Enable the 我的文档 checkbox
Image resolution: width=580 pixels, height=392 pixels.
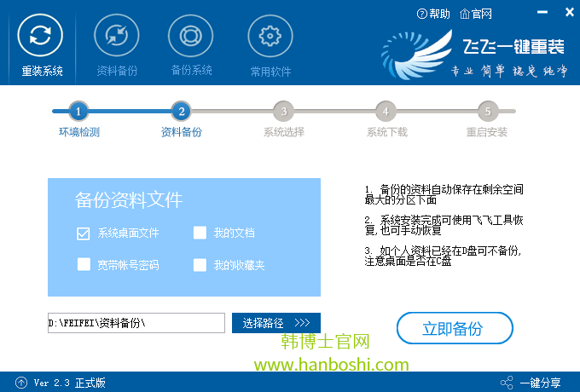pyautogui.click(x=200, y=233)
